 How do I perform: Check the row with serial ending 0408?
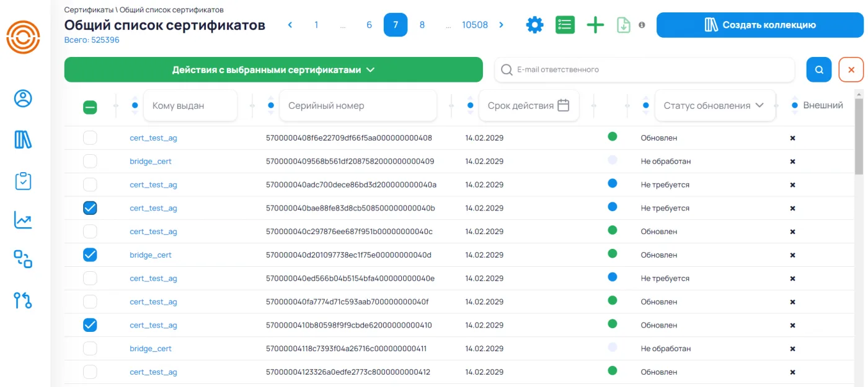pos(90,137)
